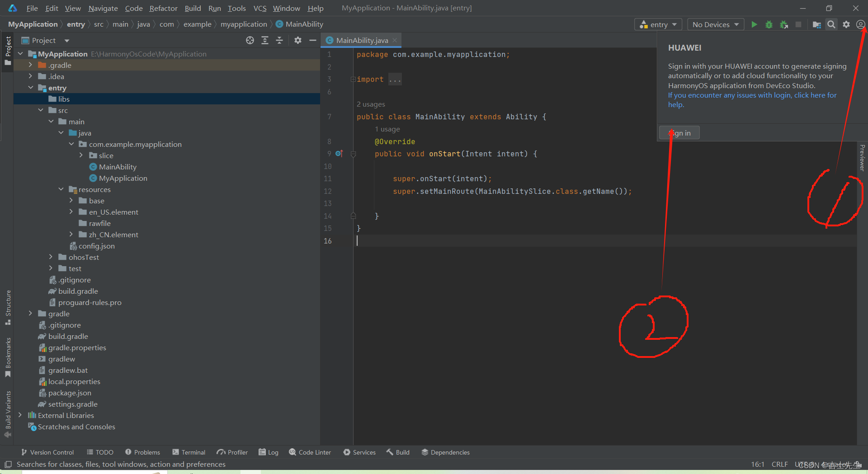Open the Code Linter panel

pyautogui.click(x=310, y=452)
